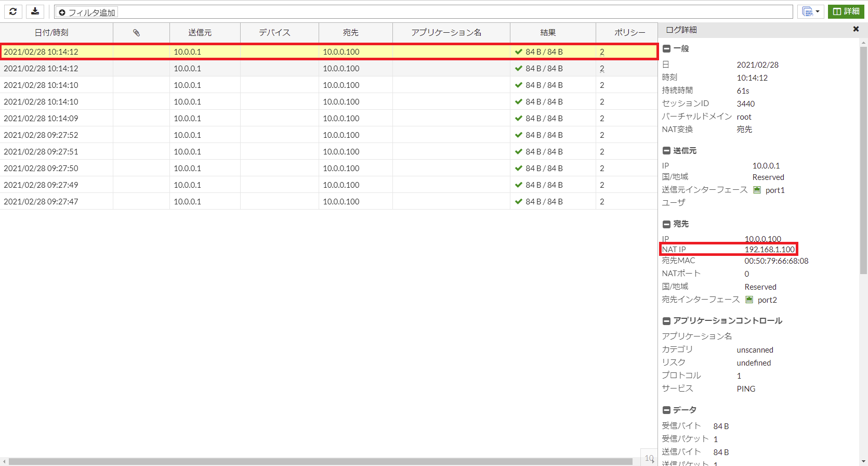Click セッションID value 3440
The image size is (868, 466).
[745, 103]
